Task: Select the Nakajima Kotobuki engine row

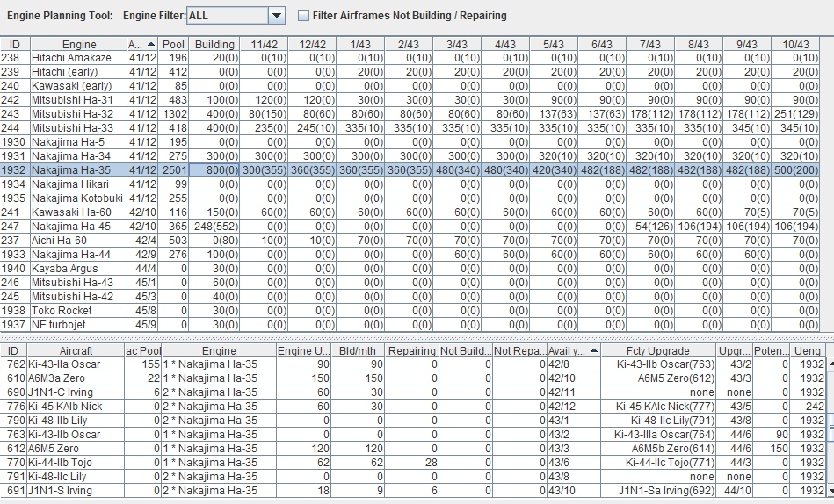Action: click(410, 198)
